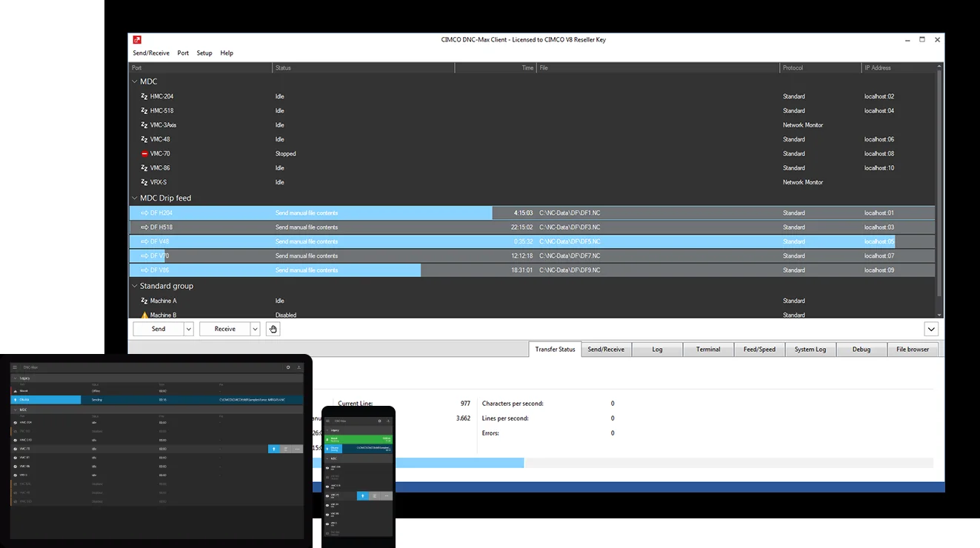The width and height of the screenshot is (980, 548).
Task: Click the sleep icon beside VMC-3Axis
Action: click(144, 125)
